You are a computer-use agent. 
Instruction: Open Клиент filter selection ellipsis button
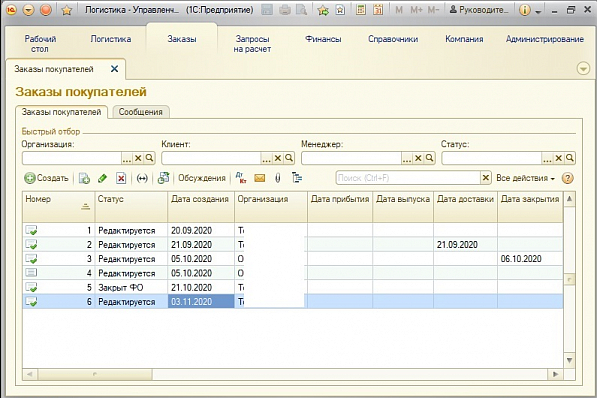pyautogui.click(x=266, y=158)
